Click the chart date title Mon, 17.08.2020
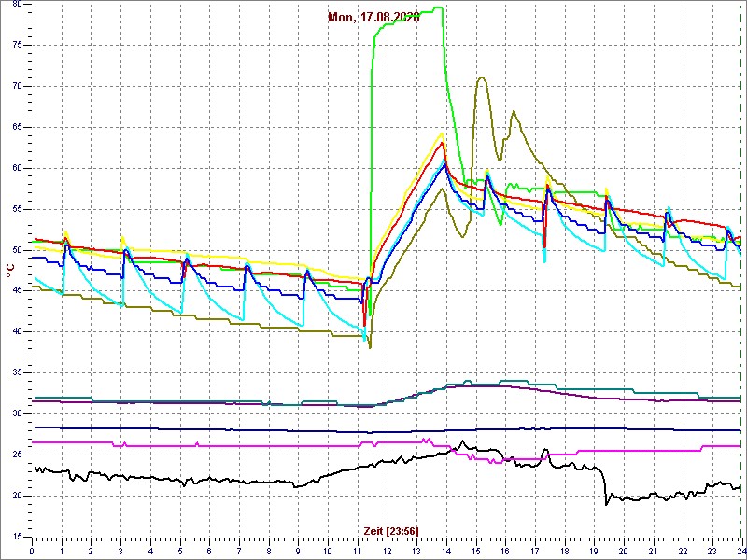This screenshot has width=747, height=560. tap(373, 18)
